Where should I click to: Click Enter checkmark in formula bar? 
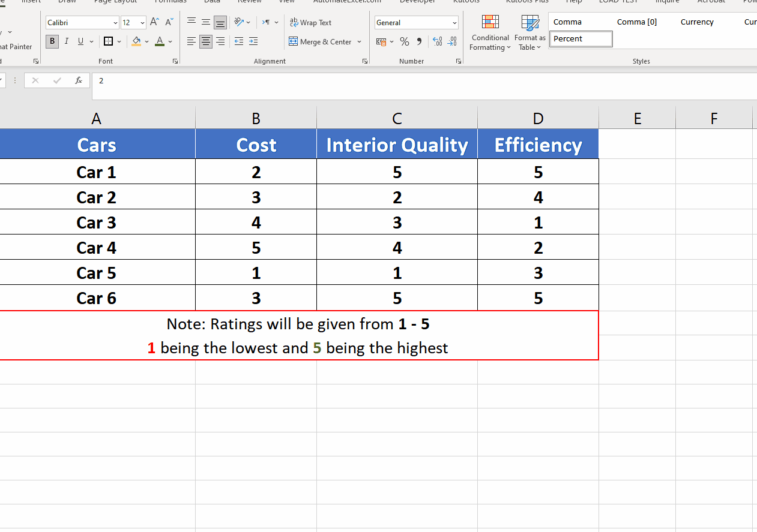point(57,80)
